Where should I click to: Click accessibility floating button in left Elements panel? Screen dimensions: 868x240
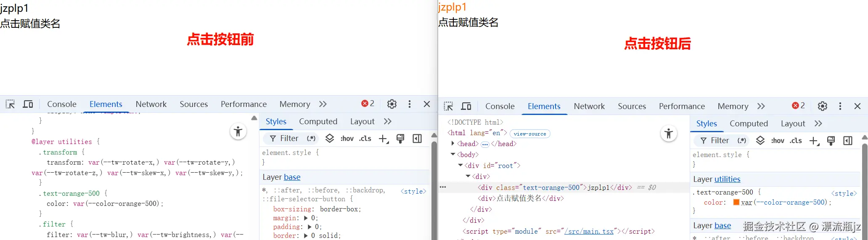pyautogui.click(x=238, y=131)
